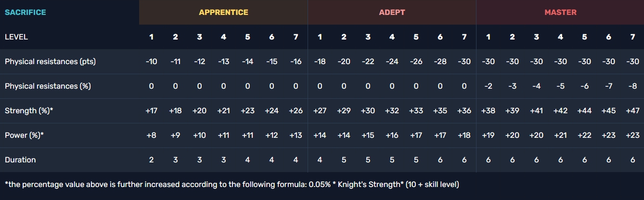Viewport: 644px width, 200px height.
Task: Select the APPRENTICE tier header
Action: pos(223,13)
